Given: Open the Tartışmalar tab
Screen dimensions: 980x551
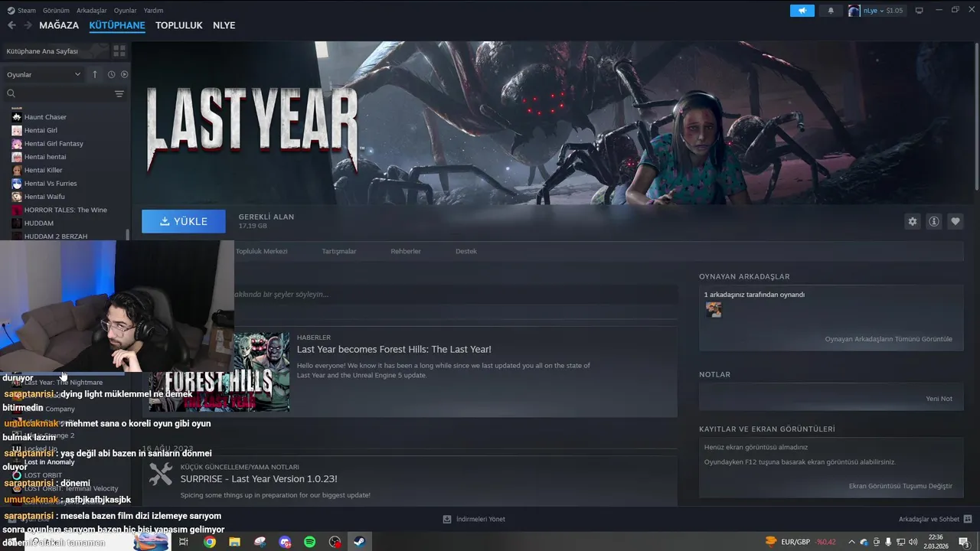Looking at the screenshot, I should click(339, 251).
